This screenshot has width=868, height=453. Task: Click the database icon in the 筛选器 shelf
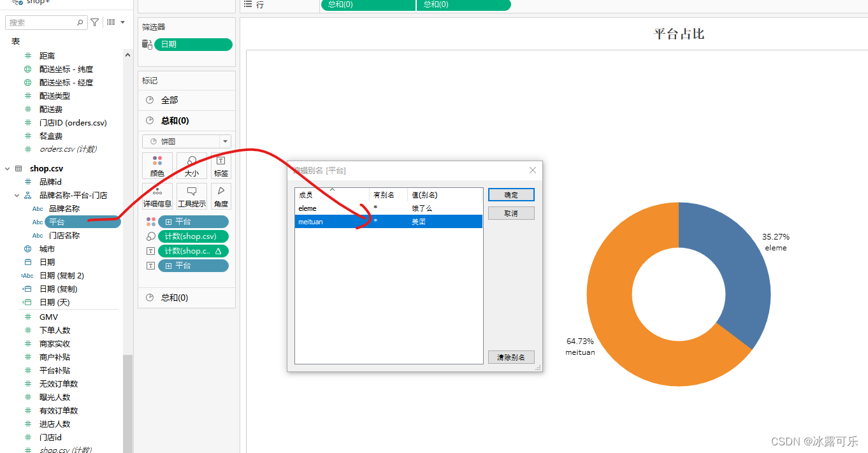click(x=147, y=44)
